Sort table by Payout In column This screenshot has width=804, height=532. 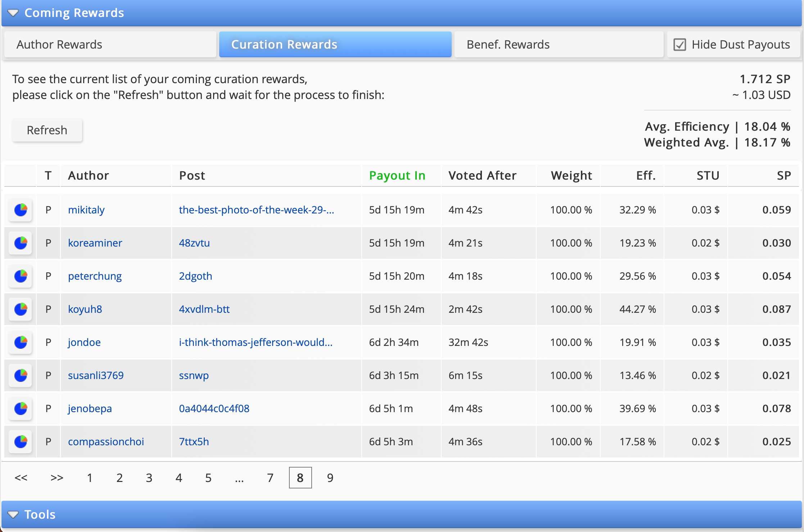[397, 176]
